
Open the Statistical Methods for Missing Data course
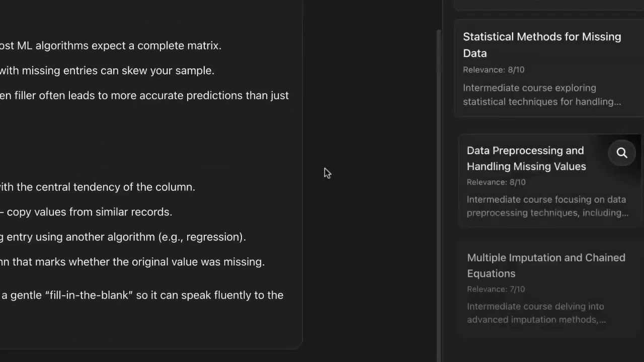tap(541, 45)
